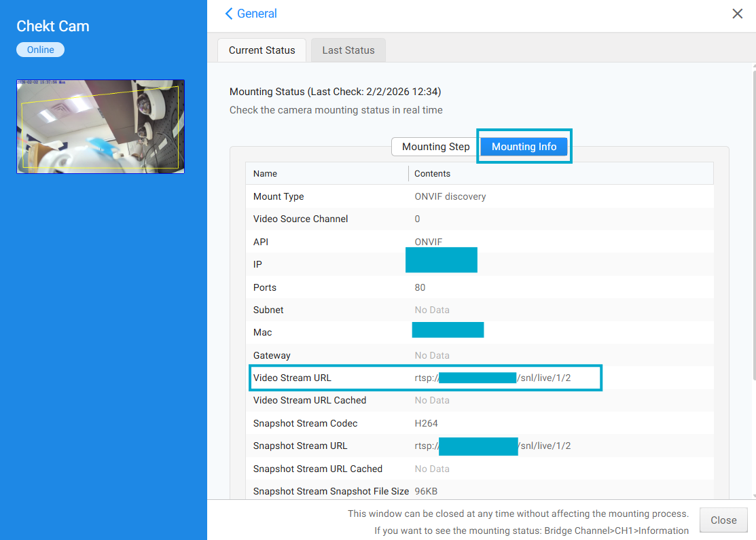Close the panel with the X icon
The width and height of the screenshot is (756, 540).
[737, 14]
